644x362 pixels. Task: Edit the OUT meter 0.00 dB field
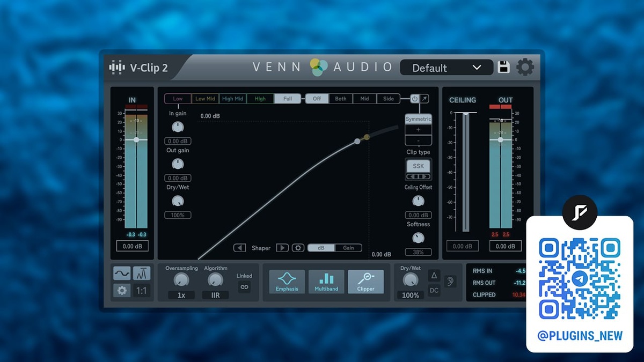point(505,246)
